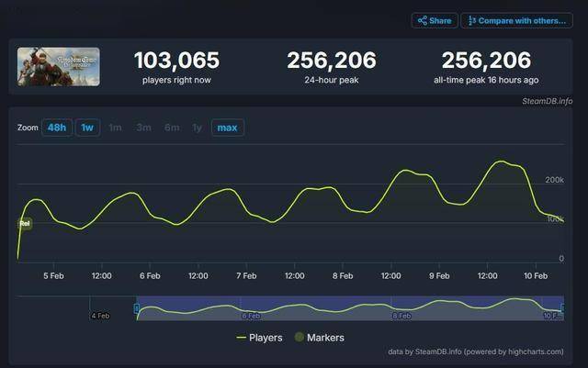Click the 200k y-axis label
This screenshot has width=588, height=368.
coord(554,180)
